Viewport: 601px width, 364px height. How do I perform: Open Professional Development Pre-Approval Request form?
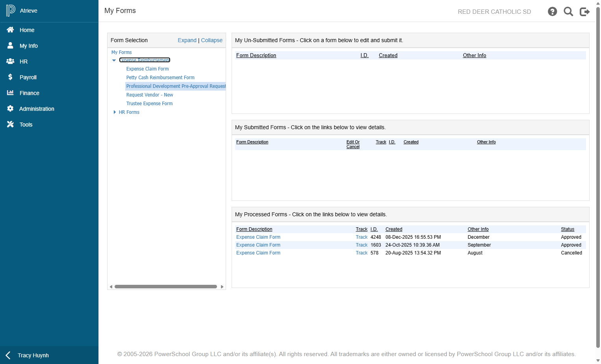[x=176, y=86]
